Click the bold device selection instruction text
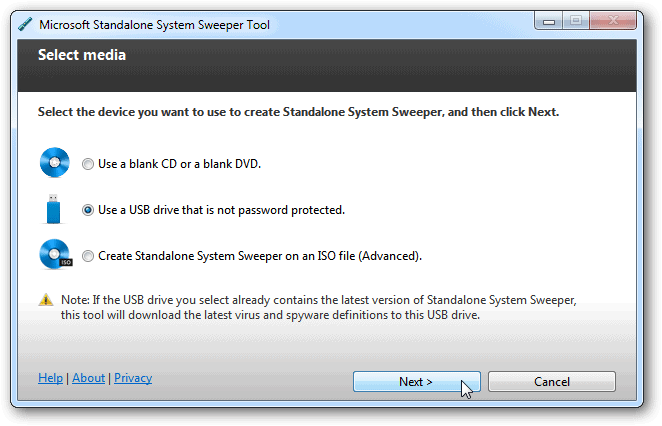The width and height of the screenshot is (662, 426). (x=298, y=112)
